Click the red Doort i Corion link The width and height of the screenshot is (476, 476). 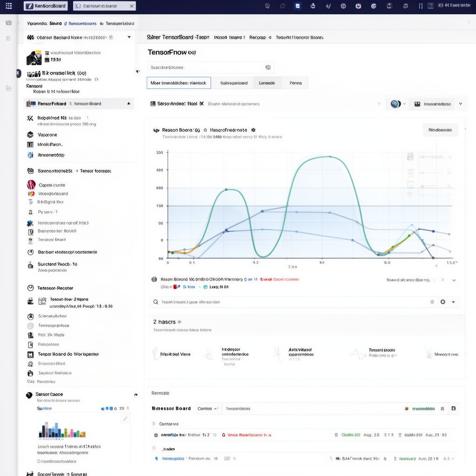click(279, 279)
